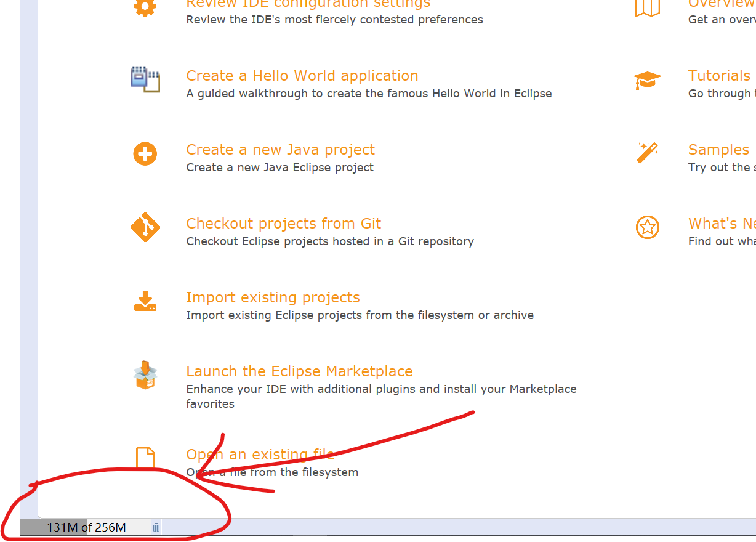This screenshot has width=756, height=542.
Task: Open Import existing projects link
Action: [273, 297]
